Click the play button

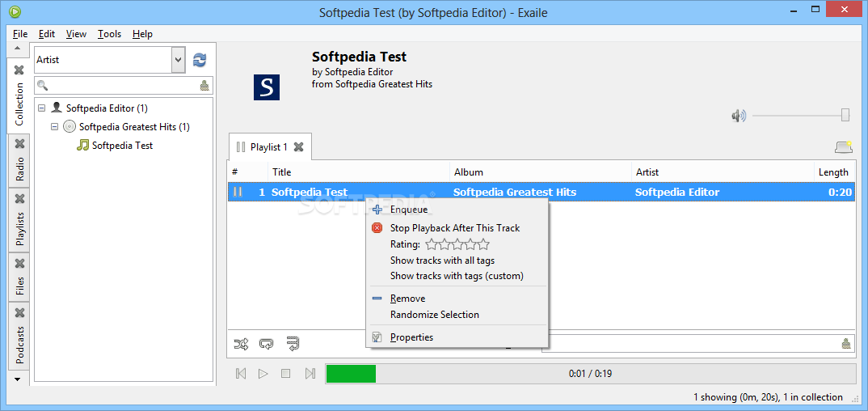pyautogui.click(x=263, y=374)
